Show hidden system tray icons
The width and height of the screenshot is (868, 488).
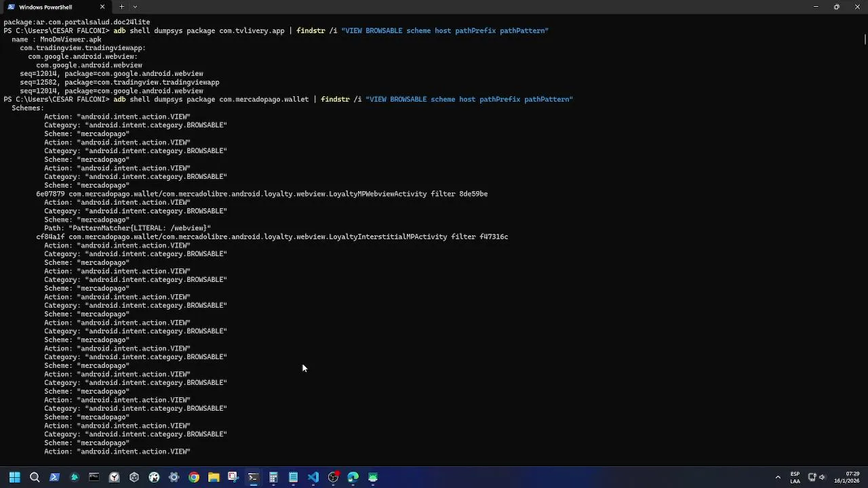778,477
